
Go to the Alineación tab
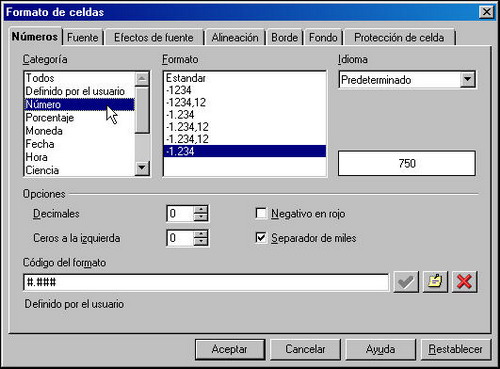(x=235, y=37)
